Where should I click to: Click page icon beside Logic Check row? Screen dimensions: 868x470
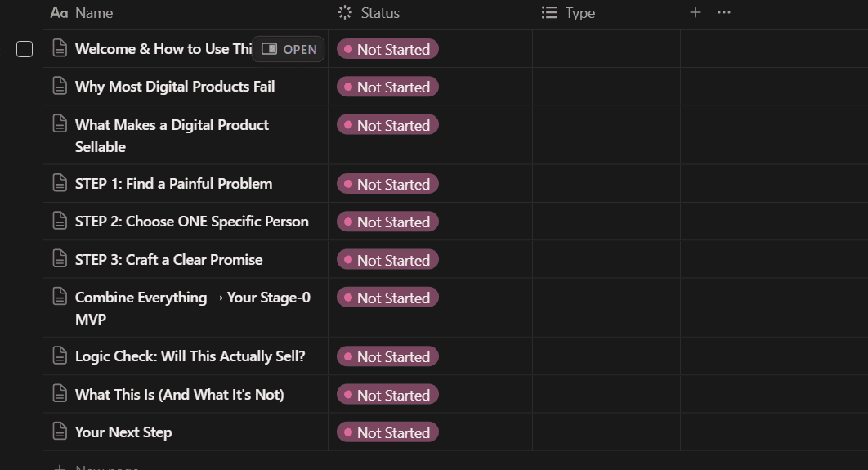click(x=60, y=356)
